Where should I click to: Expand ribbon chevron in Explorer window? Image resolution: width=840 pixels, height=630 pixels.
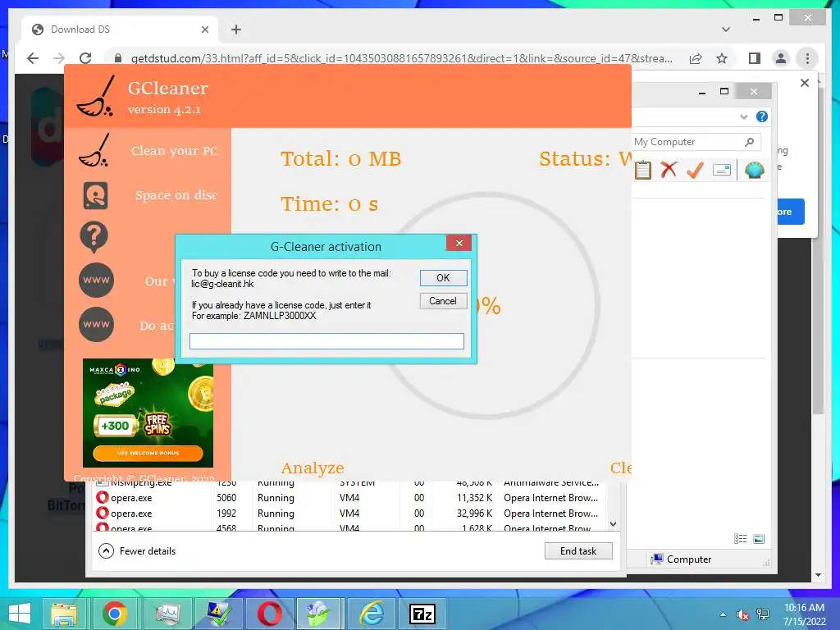click(743, 116)
